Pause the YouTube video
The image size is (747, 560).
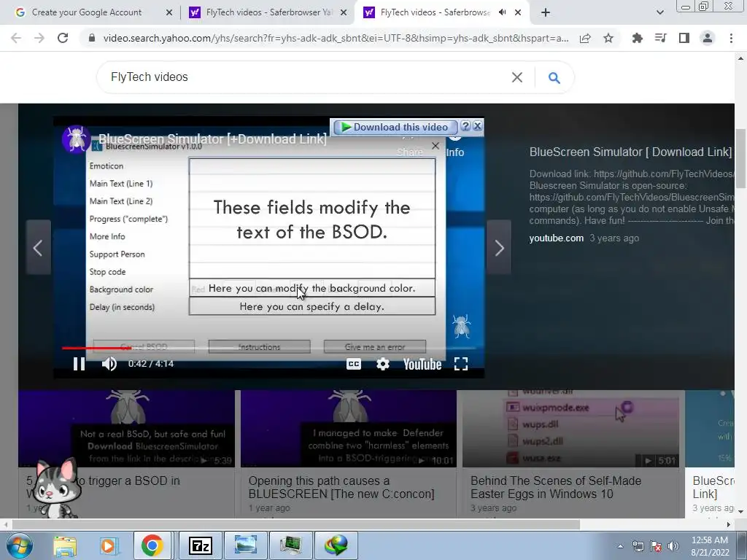(79, 364)
